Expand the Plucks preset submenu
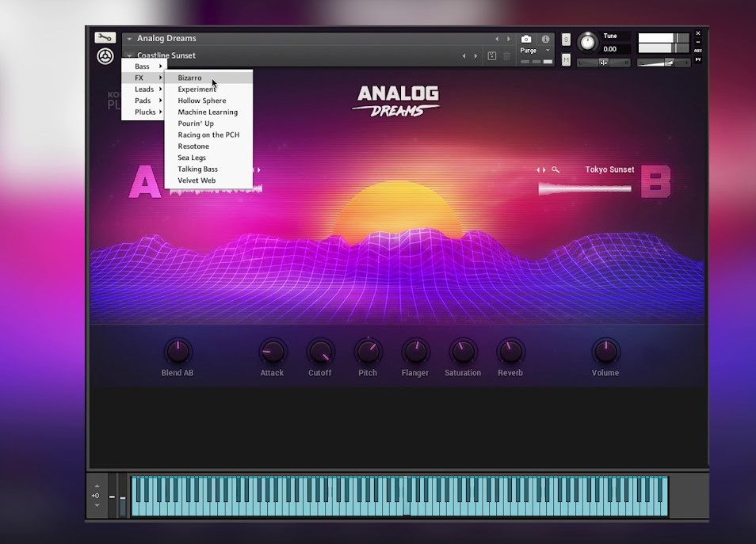This screenshot has height=544, width=756. point(144,112)
